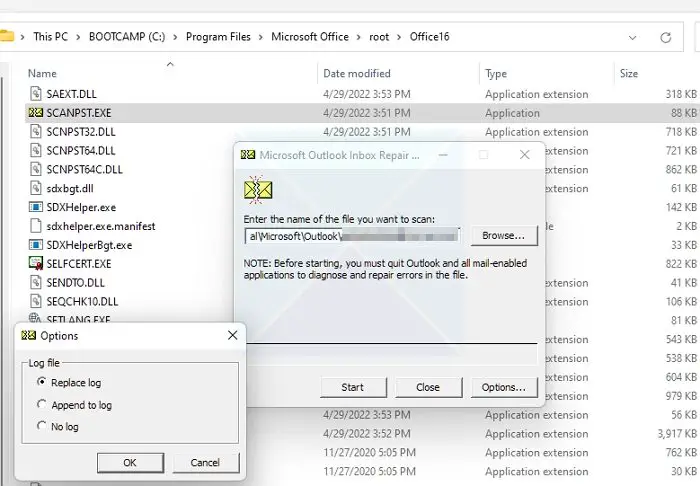Click the refresh icon in address bar
Viewport: 700px width, 486px height.
point(666,37)
